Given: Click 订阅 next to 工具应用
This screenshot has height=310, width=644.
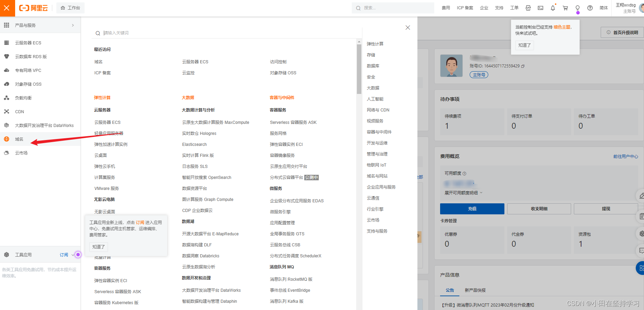Looking at the screenshot, I should [x=64, y=255].
